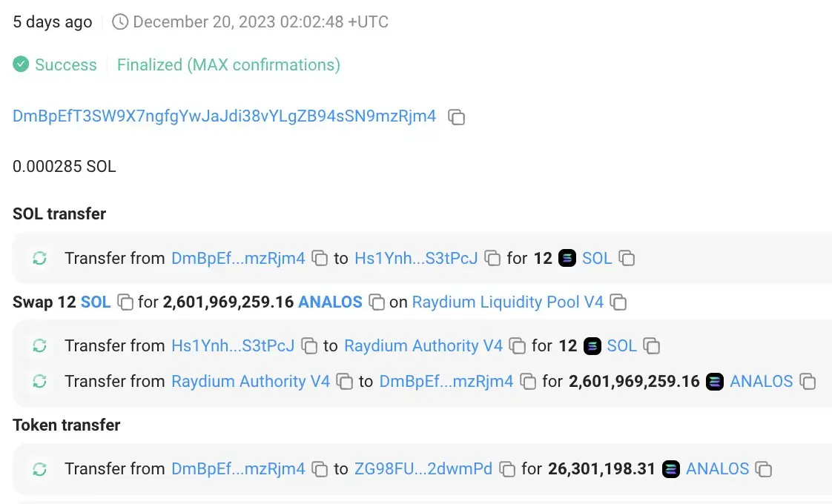
Task: Click SOL token logo in SOL transfer row
Action: (x=567, y=259)
